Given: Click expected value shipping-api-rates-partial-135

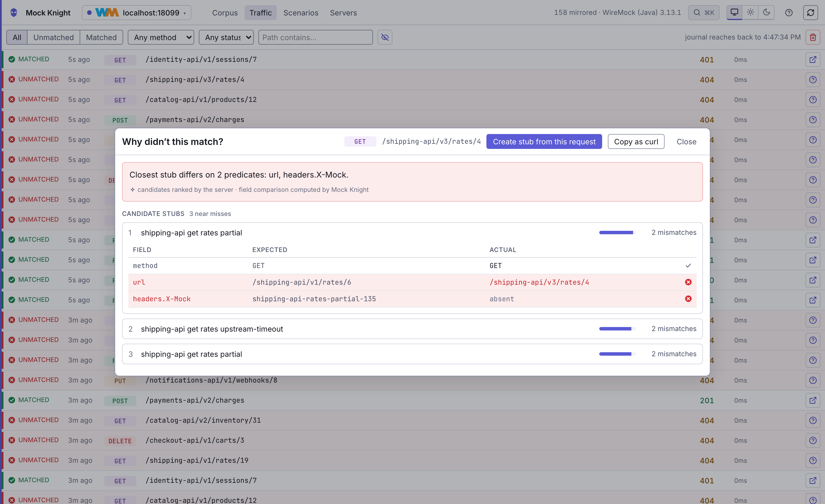Looking at the screenshot, I should 314,299.
